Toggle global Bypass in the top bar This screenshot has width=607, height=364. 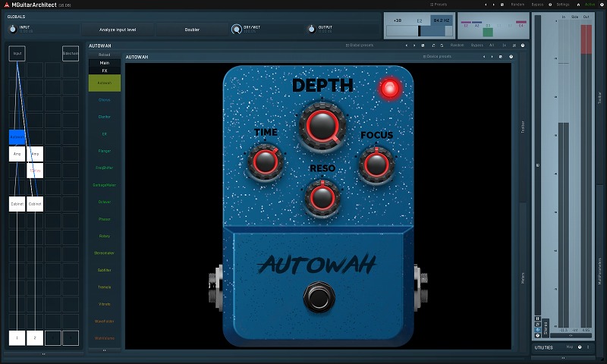pyautogui.click(x=537, y=5)
